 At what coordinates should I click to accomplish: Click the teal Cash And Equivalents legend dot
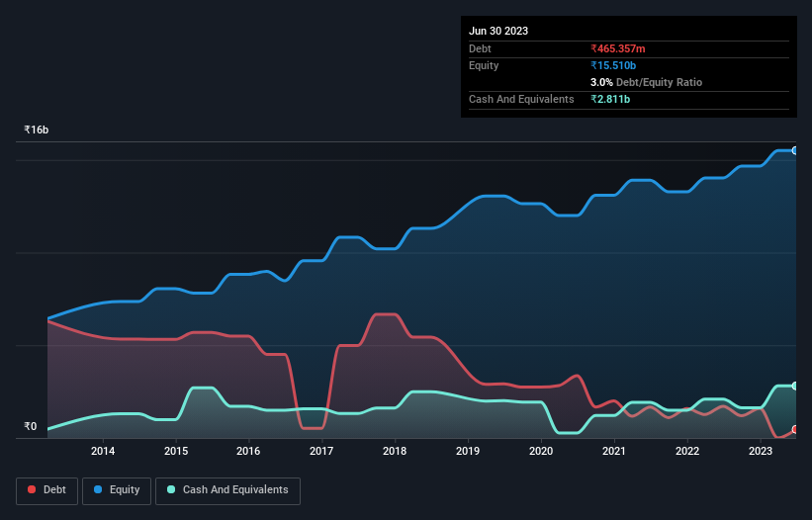171,489
